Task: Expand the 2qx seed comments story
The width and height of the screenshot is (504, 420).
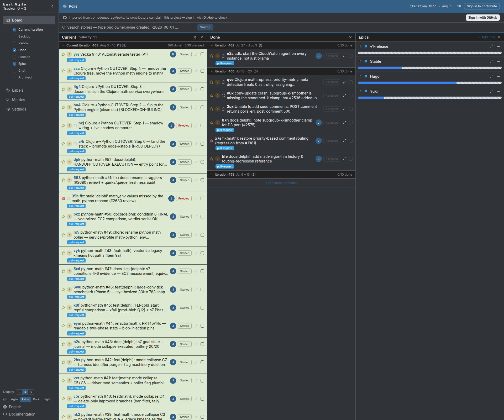Action: coord(345,109)
